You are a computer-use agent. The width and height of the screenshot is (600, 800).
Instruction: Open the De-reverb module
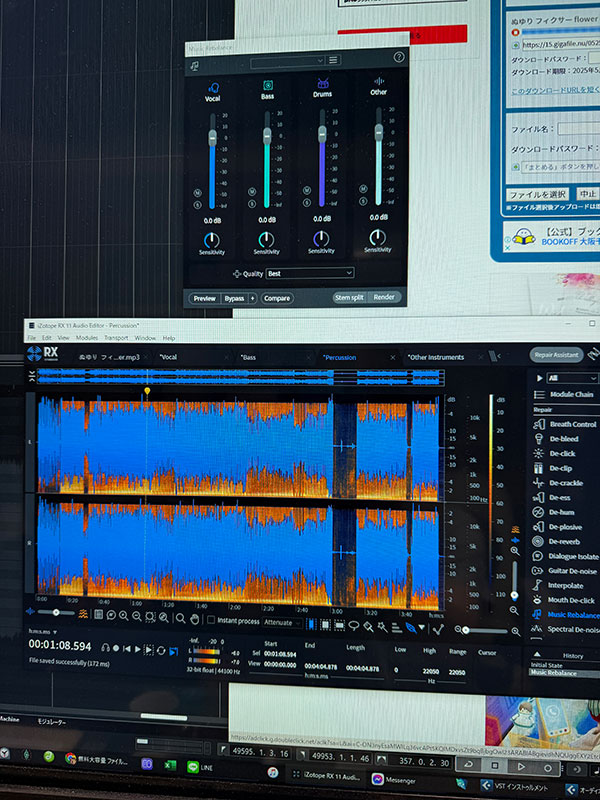coord(557,541)
